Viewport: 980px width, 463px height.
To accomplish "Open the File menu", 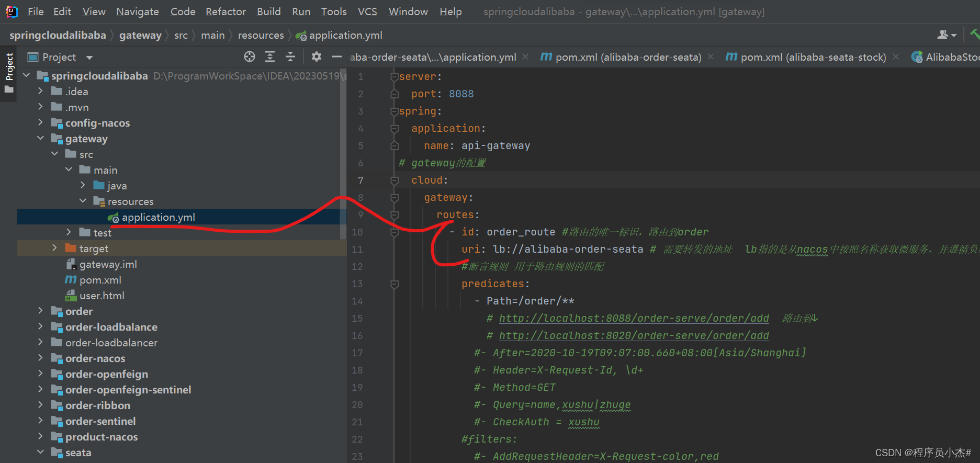I will tap(36, 12).
